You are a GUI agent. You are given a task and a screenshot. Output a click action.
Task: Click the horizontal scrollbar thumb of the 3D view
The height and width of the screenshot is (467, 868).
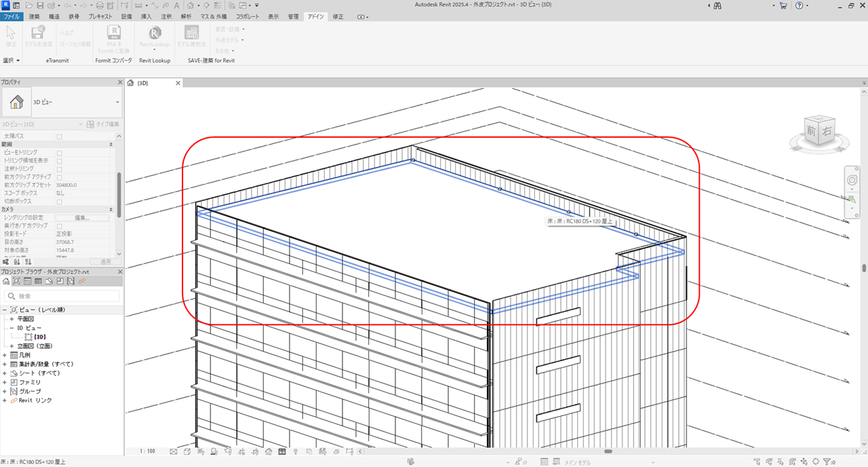click(x=608, y=451)
